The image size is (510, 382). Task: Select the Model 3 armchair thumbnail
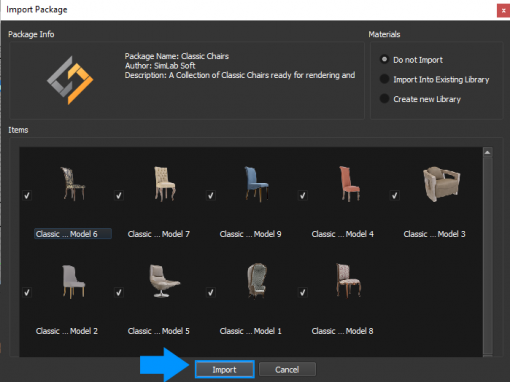point(442,184)
